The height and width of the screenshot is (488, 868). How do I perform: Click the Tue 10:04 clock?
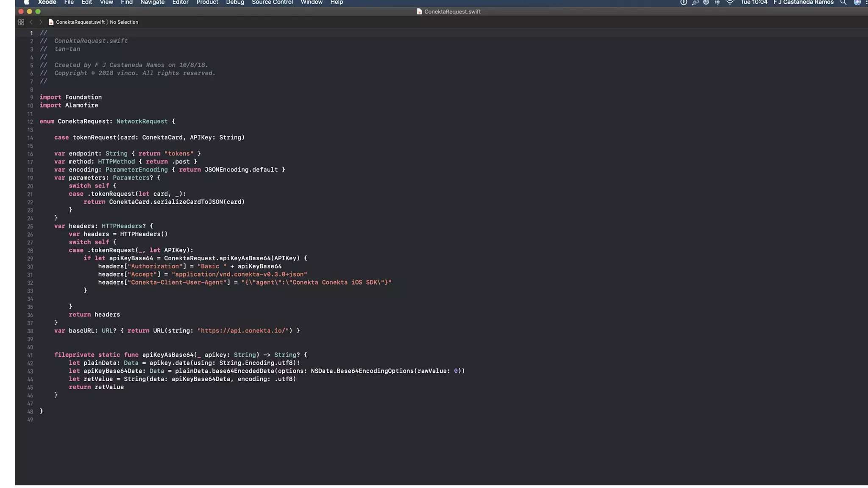coord(754,3)
